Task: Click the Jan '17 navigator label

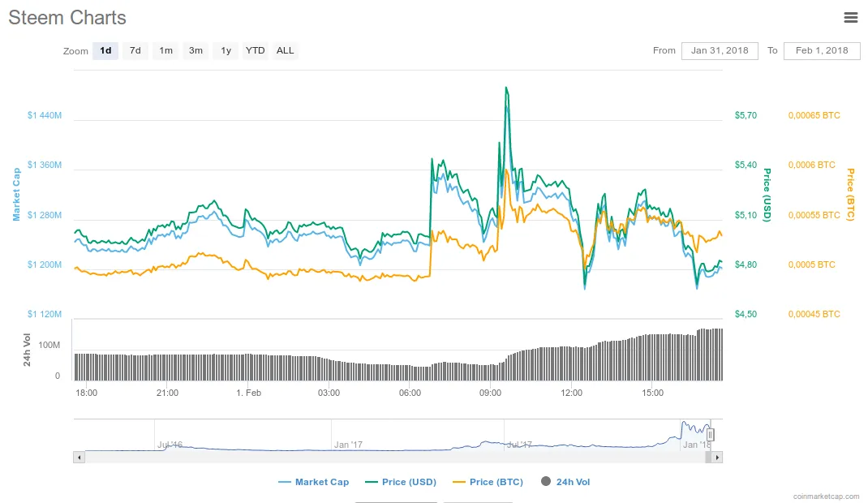Action: click(x=348, y=445)
